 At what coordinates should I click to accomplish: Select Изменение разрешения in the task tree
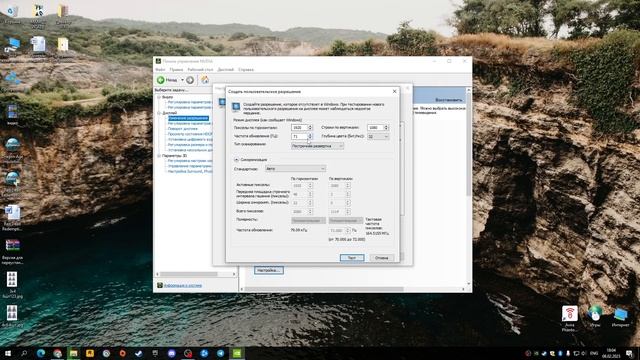click(188, 118)
